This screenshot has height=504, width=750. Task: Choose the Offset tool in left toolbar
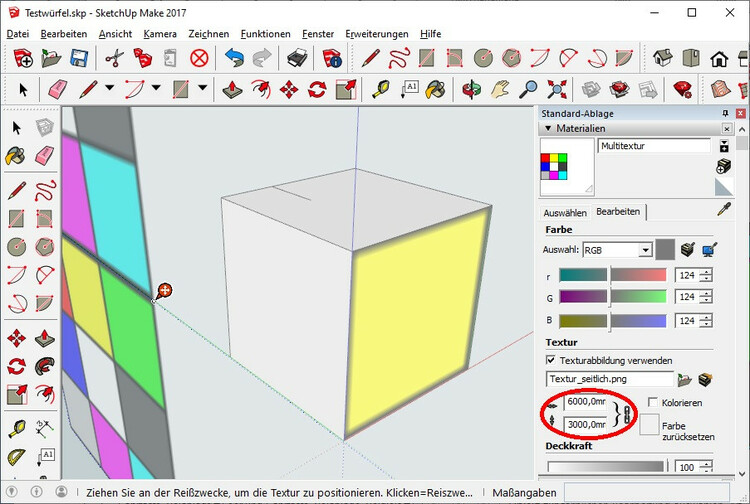pos(45,394)
